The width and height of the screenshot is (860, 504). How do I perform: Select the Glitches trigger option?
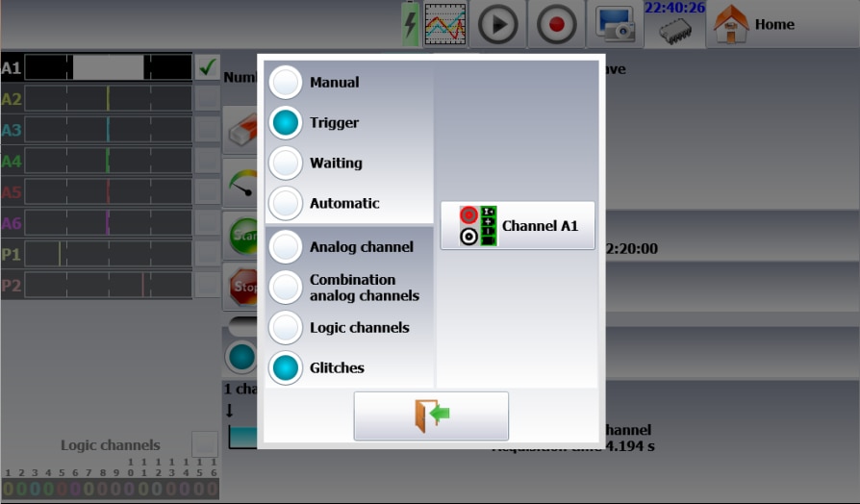tap(286, 368)
